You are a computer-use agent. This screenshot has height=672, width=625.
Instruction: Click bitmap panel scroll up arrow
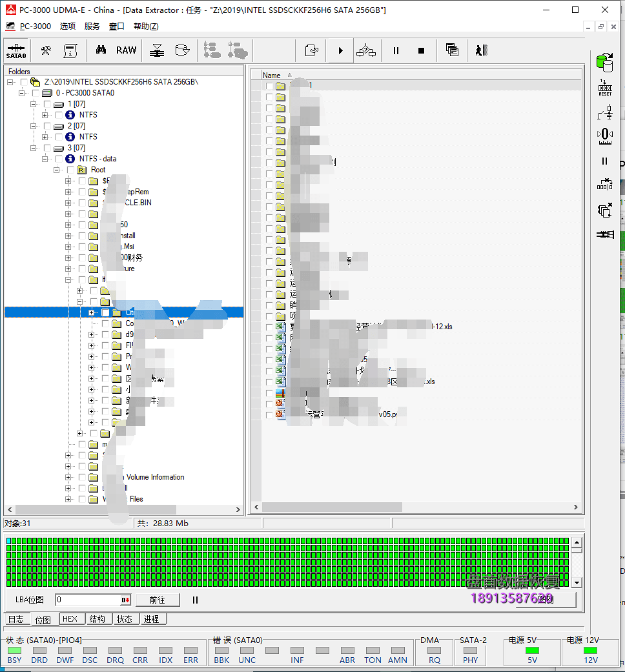pyautogui.click(x=577, y=543)
